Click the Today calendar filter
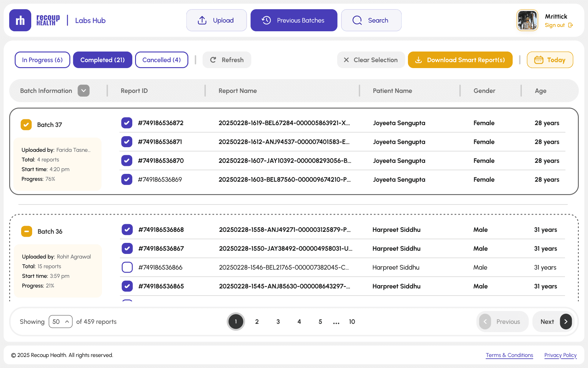 click(550, 60)
